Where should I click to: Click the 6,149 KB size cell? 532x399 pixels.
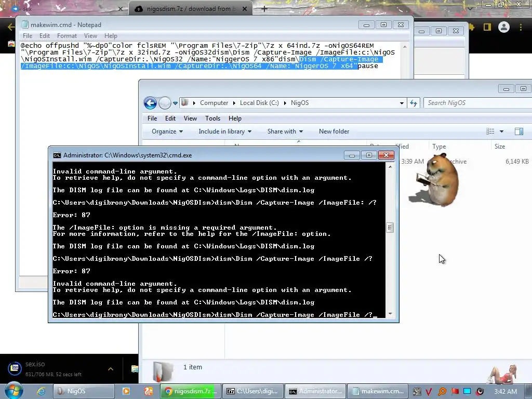click(517, 162)
